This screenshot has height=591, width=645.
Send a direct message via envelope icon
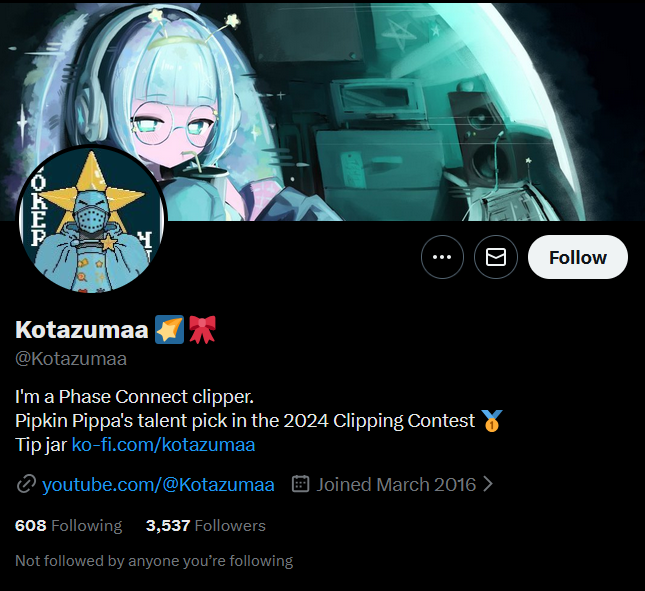pyautogui.click(x=496, y=257)
